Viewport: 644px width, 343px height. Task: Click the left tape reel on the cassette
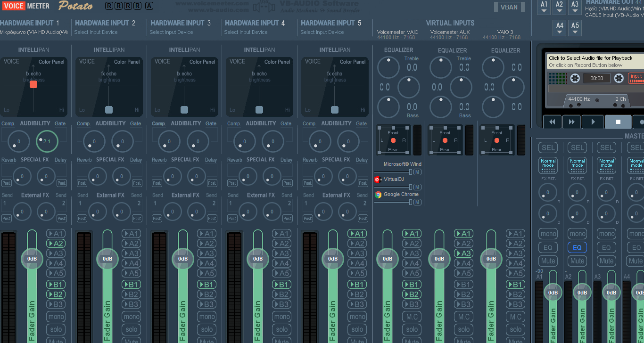pos(575,78)
